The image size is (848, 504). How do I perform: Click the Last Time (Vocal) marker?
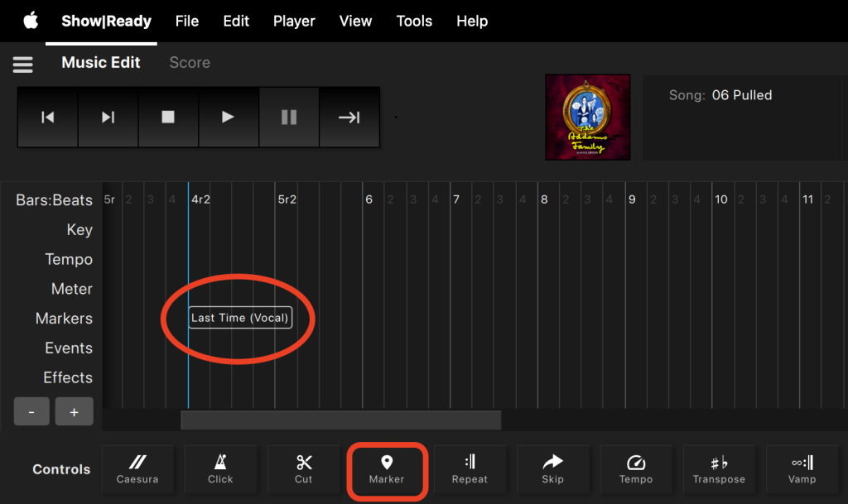[240, 318]
